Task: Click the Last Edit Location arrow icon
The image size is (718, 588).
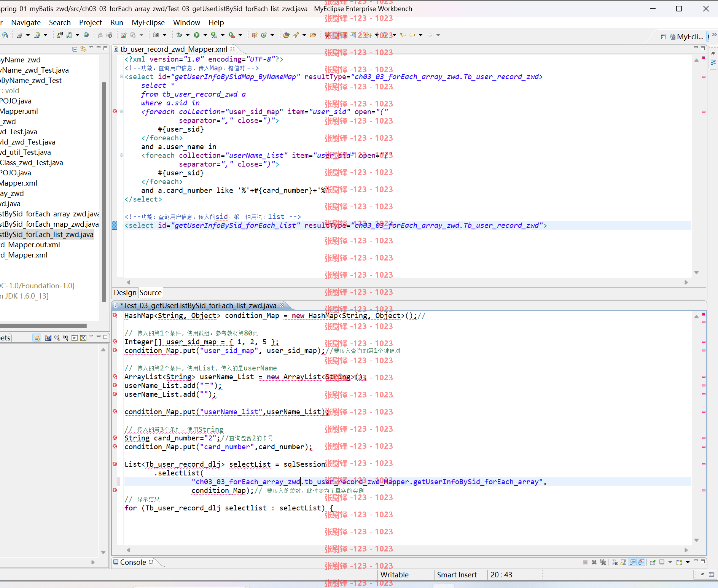Action: (x=403, y=35)
